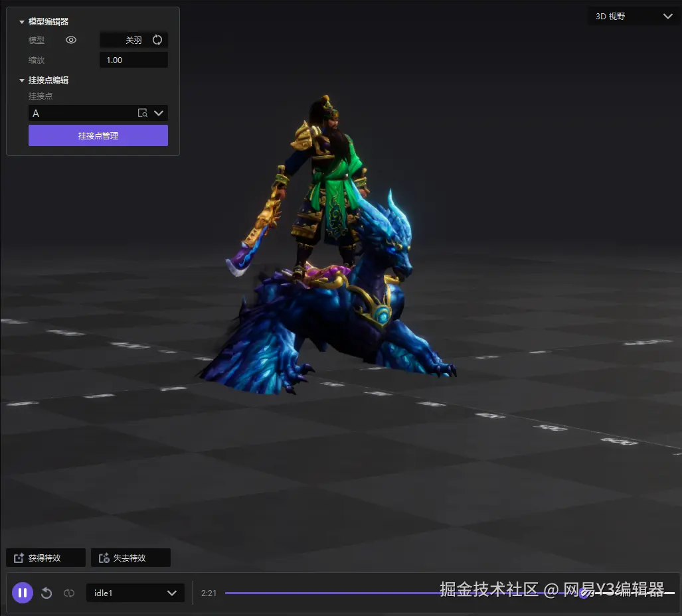Viewport: 682px width, 616px height.
Task: Edit the 缩放 value 1.00
Action: (133, 60)
